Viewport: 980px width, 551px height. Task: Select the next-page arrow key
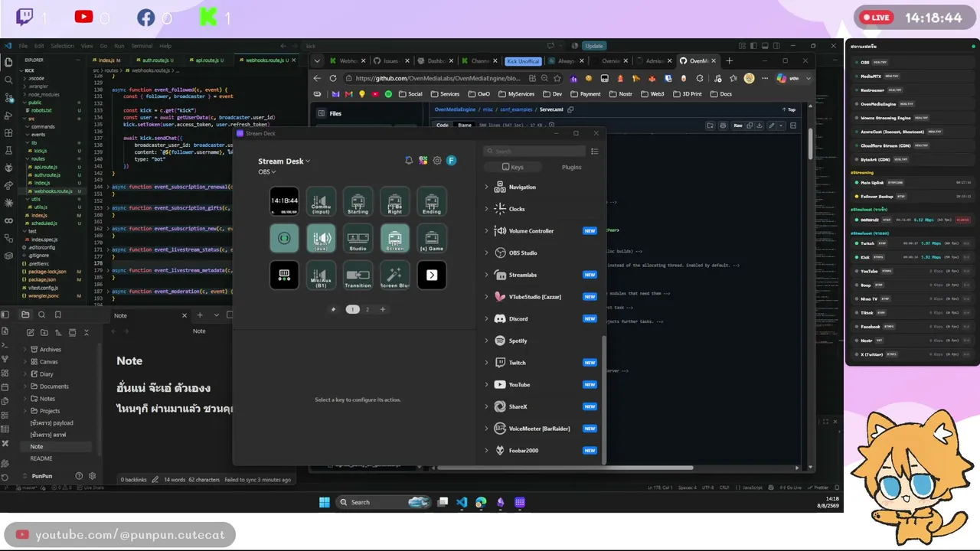[432, 275]
